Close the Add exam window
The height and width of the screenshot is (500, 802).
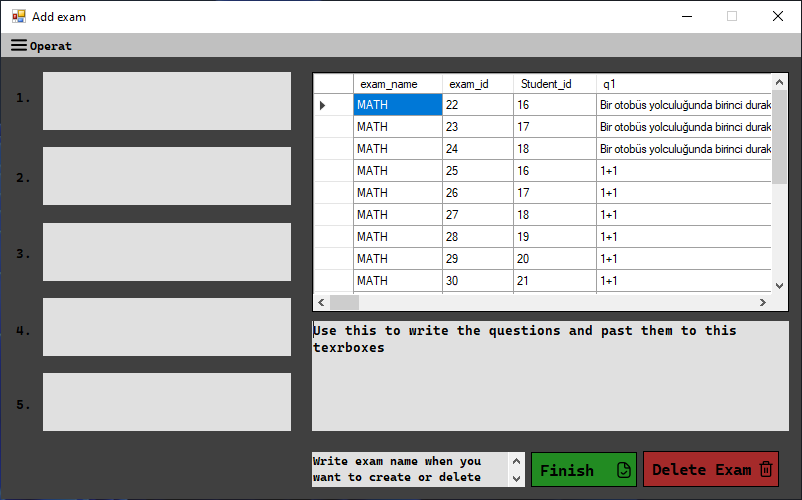[777, 16]
